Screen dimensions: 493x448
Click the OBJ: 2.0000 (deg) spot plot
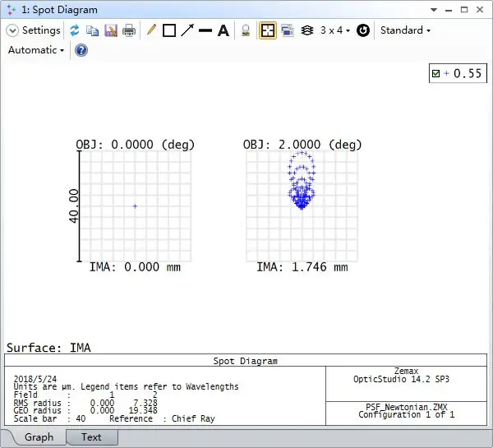coord(302,206)
